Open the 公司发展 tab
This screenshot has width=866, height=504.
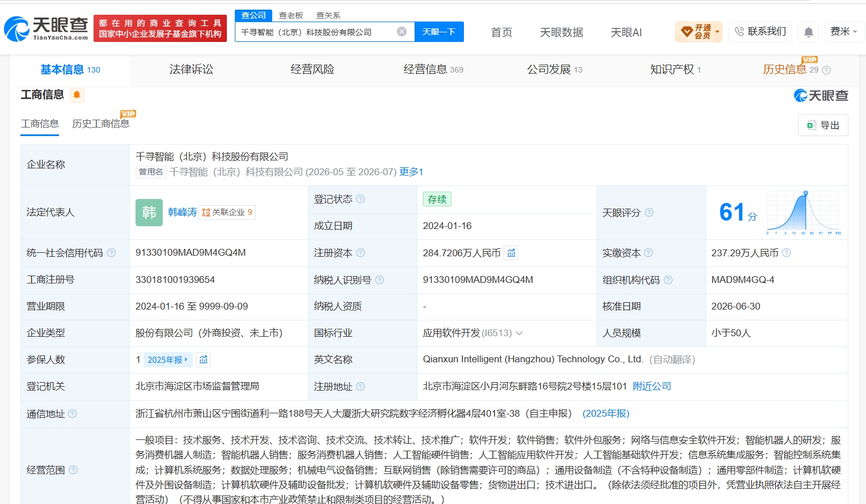pos(555,70)
